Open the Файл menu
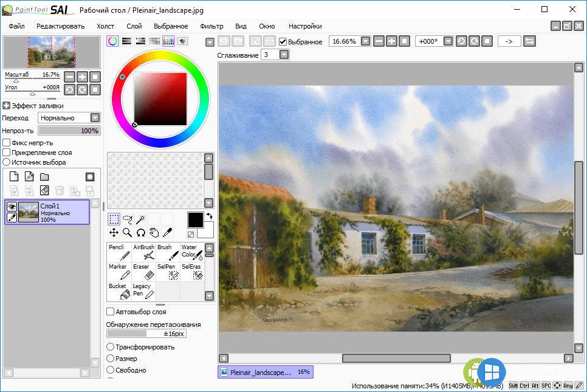Viewport: 587px width, 392px height. coord(17,26)
